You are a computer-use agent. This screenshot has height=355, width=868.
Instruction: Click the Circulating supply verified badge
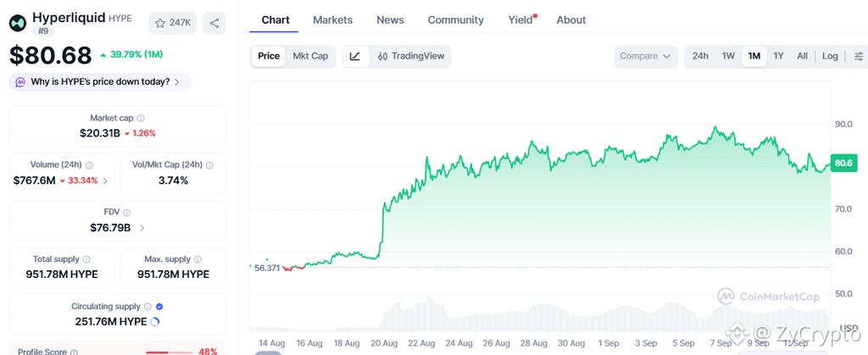159,307
